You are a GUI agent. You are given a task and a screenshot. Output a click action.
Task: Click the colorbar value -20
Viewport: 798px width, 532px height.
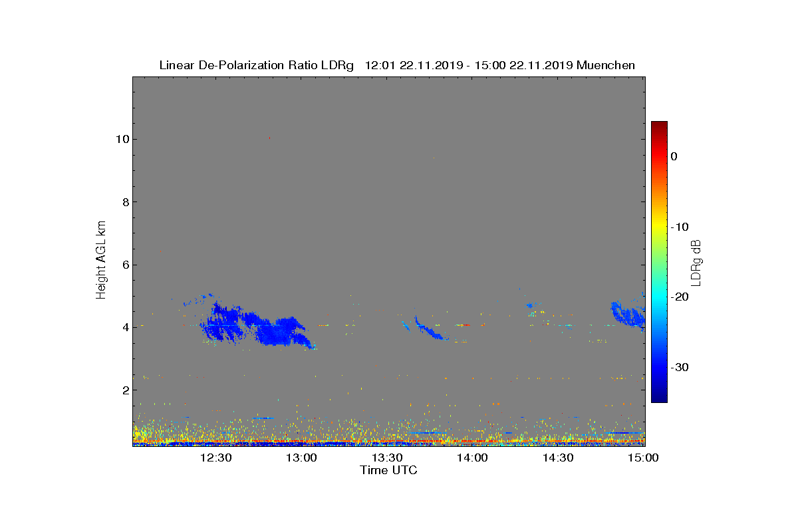(x=680, y=297)
